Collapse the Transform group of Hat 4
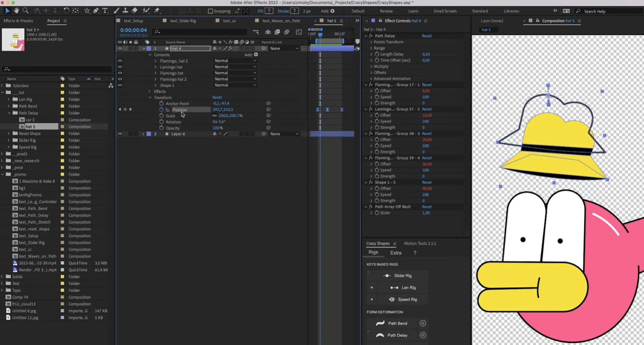Screen dimensions: 644x345 (150, 97)
